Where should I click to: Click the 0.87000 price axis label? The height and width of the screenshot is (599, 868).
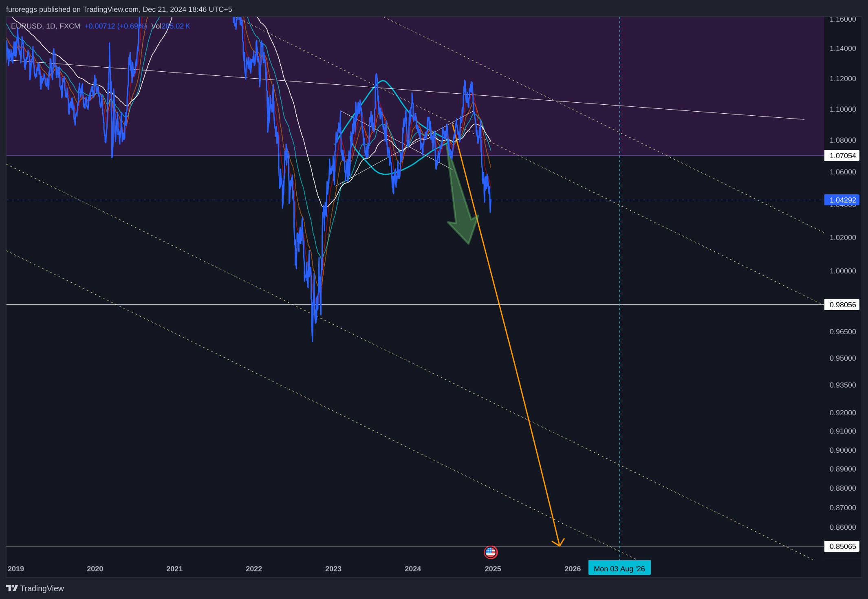click(843, 508)
